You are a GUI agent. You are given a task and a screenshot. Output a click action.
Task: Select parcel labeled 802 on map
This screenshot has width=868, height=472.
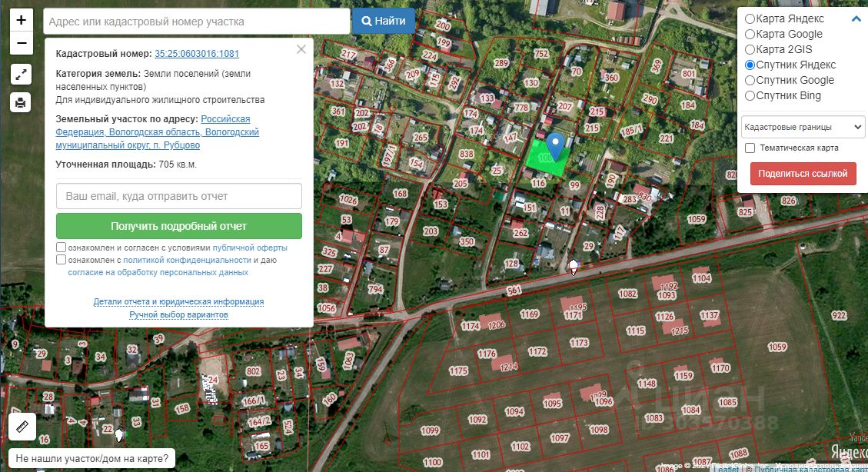click(x=253, y=371)
